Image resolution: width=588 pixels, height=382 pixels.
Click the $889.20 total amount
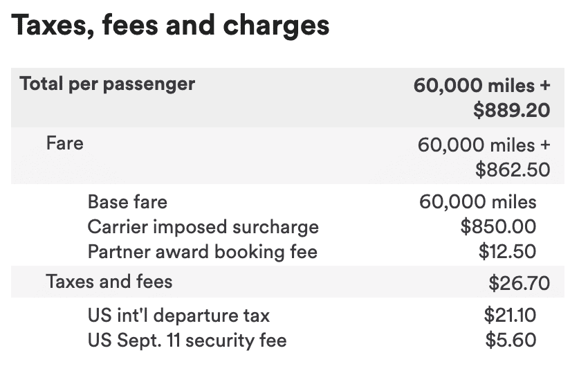click(511, 109)
